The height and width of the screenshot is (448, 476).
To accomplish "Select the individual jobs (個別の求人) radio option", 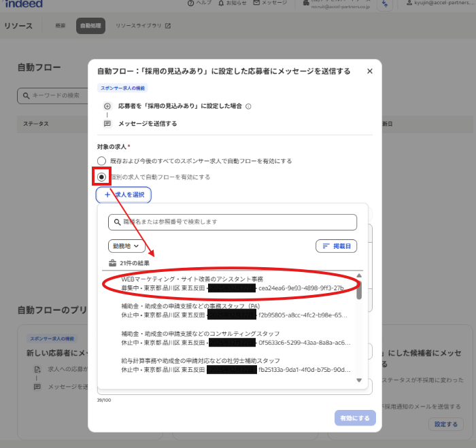I will 101,177.
